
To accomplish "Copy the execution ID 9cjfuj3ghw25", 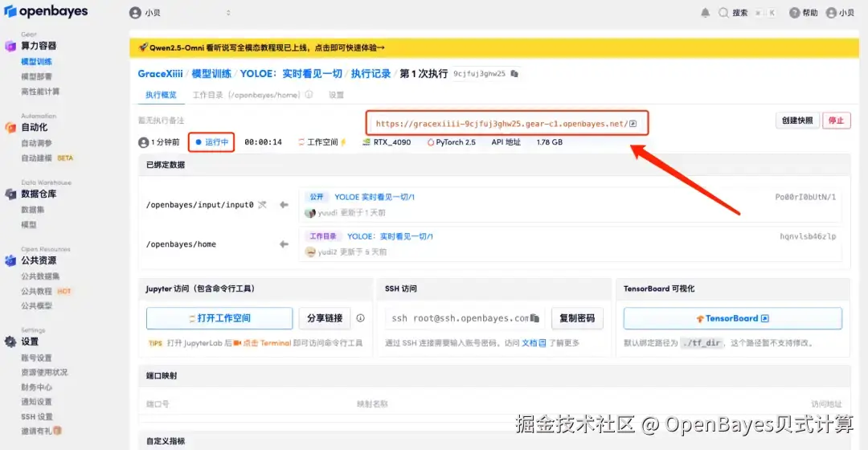I will (x=515, y=74).
